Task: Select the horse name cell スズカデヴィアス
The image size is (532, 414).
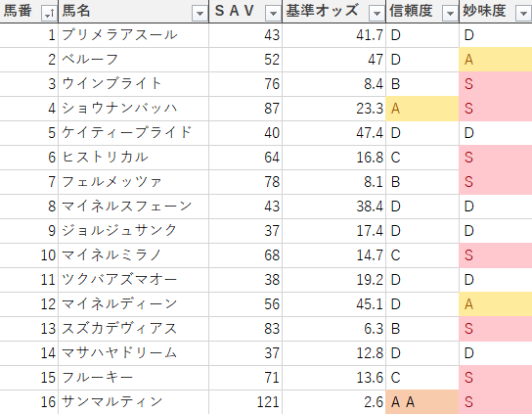Action: tap(133, 329)
